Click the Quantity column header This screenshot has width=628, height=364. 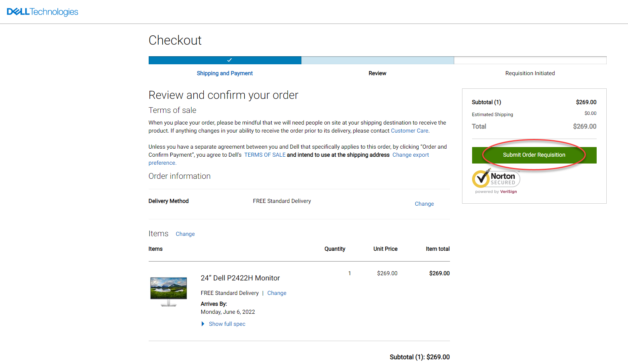click(x=335, y=249)
